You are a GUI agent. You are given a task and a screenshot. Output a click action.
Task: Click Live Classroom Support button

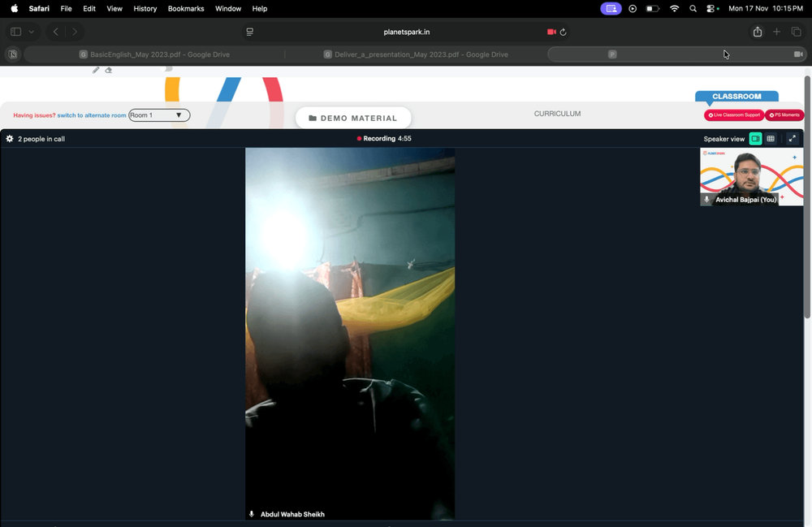(734, 115)
